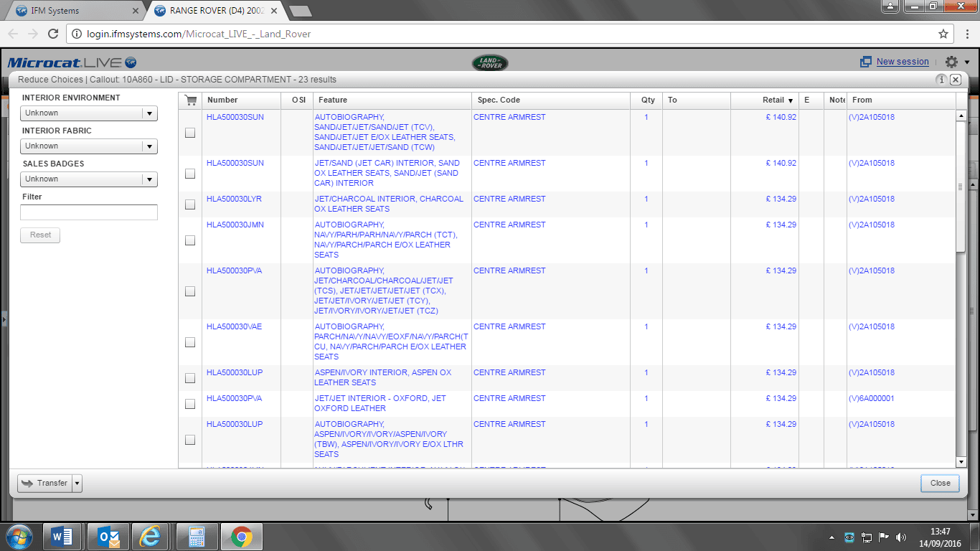Click the (V)6A000001 From value

pos(871,399)
